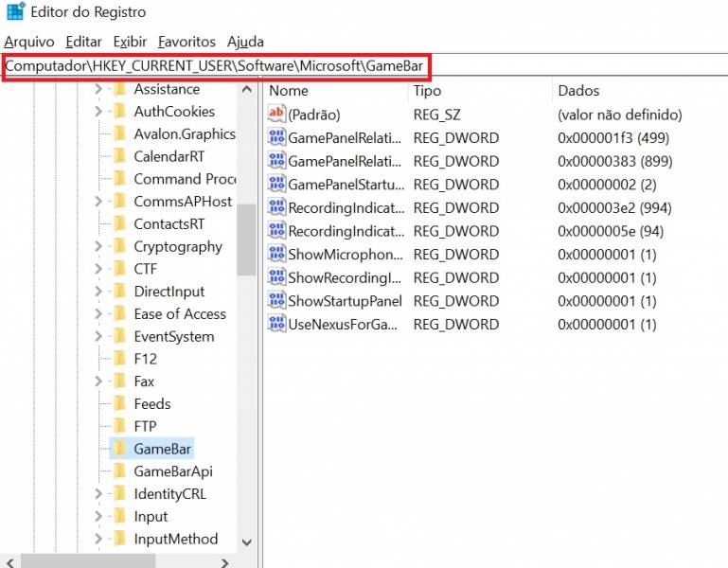The height and width of the screenshot is (568, 728).
Task: Select the Command Processor folder icon
Action: pyautogui.click(x=120, y=178)
